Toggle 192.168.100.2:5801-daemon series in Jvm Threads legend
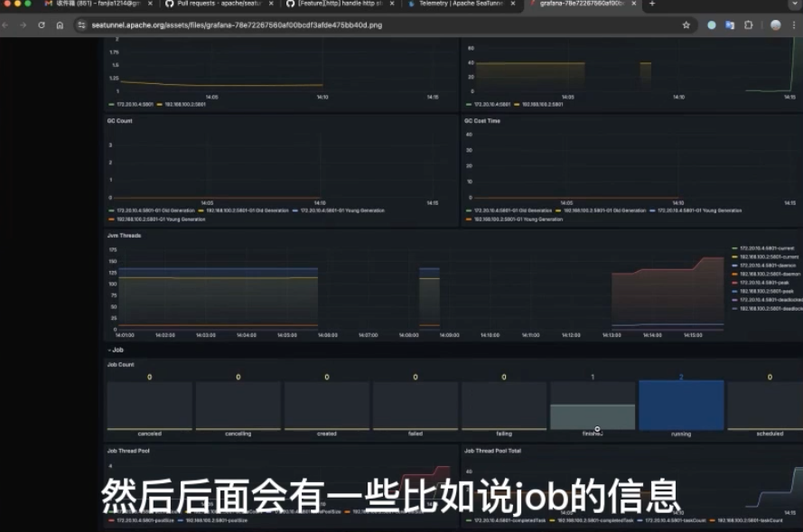Screen dimensions: 803x532 coord(770,274)
